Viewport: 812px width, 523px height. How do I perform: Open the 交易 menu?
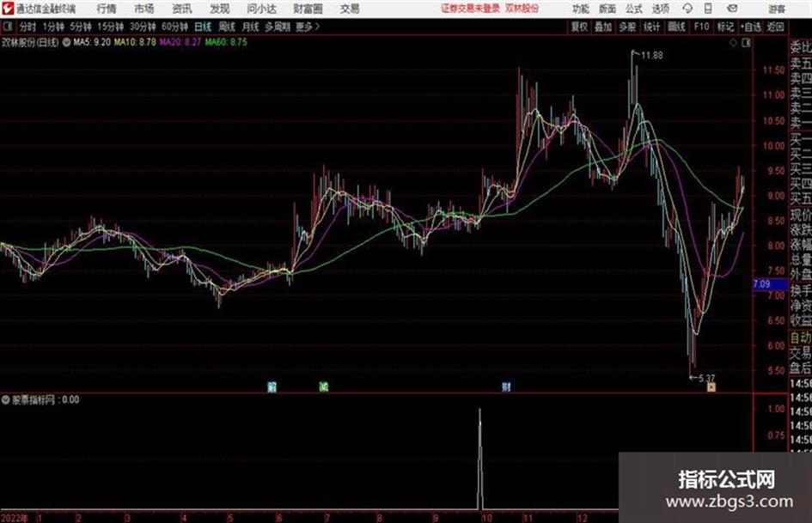pos(350,9)
